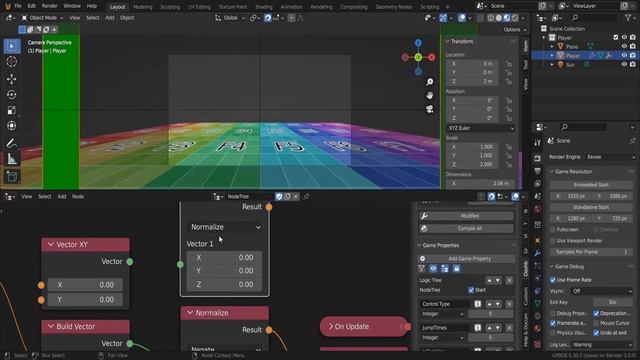Open the Render Engine Eevee dropdown
This screenshot has height=360, width=640.
pos(611,157)
